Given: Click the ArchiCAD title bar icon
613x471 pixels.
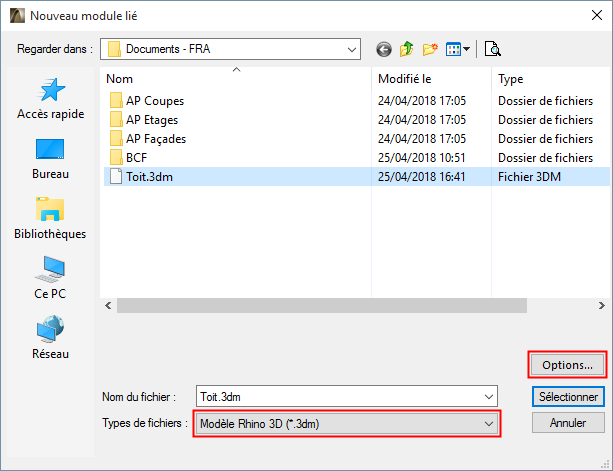Looking at the screenshot, I should (17, 16).
